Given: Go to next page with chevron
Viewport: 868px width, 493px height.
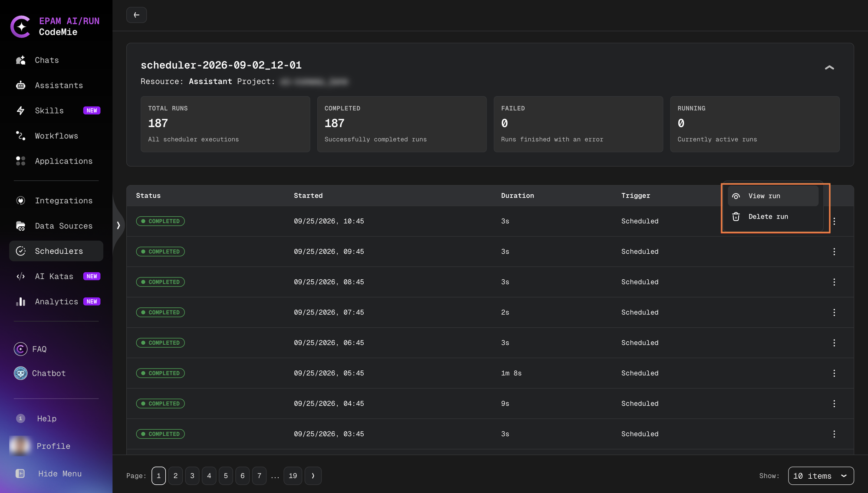Looking at the screenshot, I should coord(313,476).
